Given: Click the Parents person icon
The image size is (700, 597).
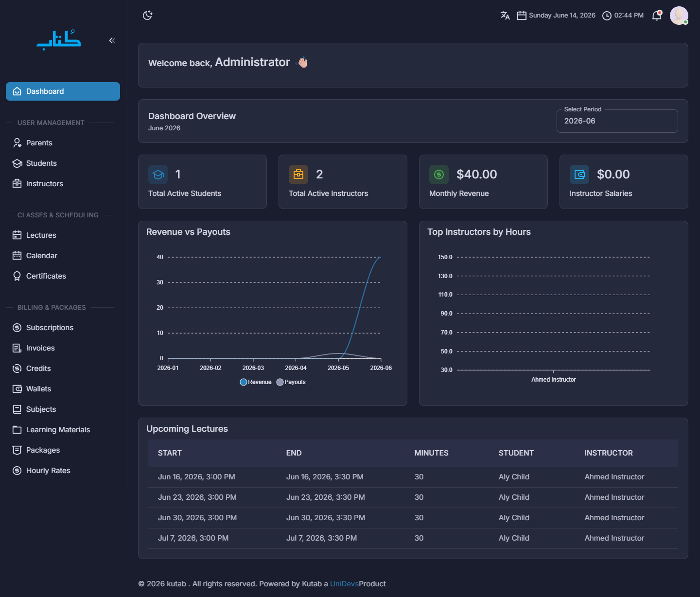Looking at the screenshot, I should 17,143.
